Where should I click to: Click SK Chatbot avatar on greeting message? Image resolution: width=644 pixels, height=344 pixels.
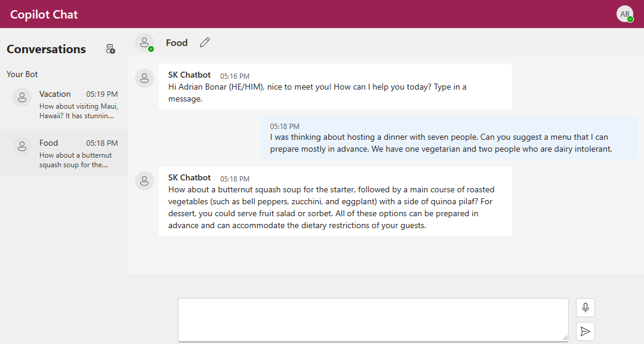point(144,78)
